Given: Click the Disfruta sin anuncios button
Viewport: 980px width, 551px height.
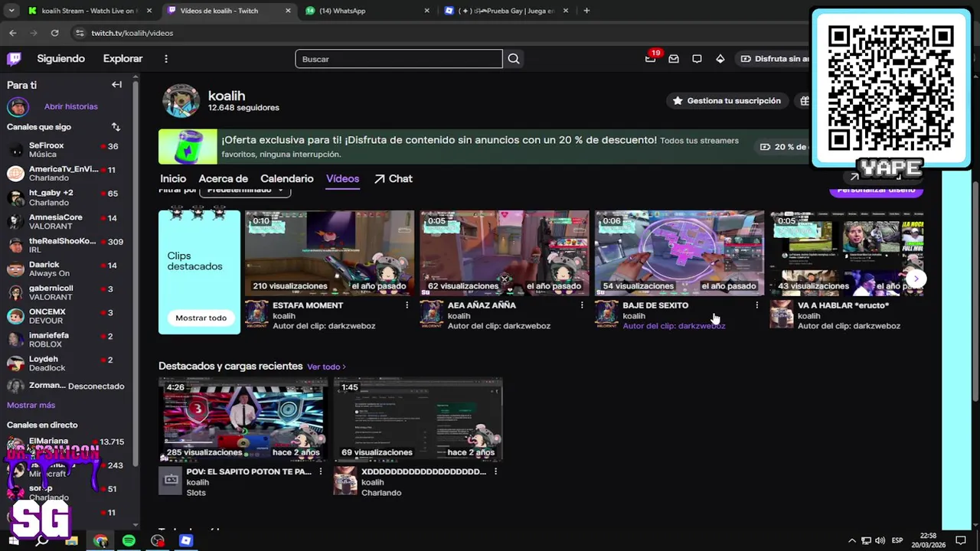Looking at the screenshot, I should [773, 59].
